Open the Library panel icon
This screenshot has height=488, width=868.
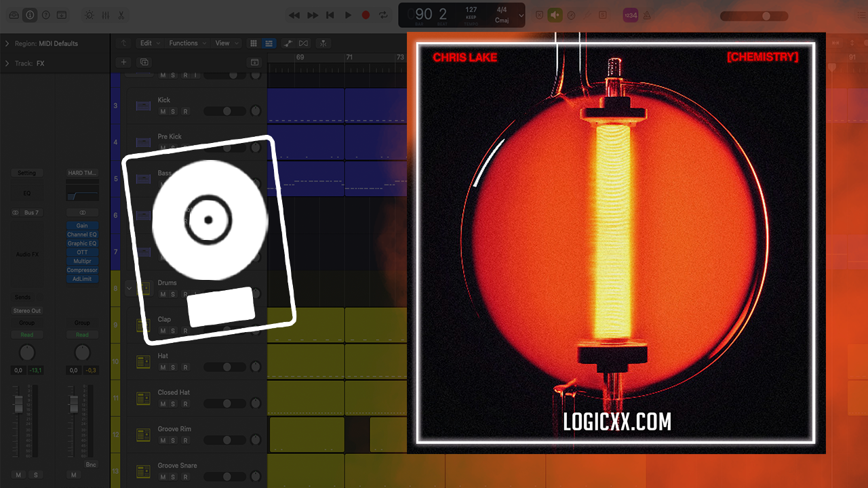[14, 15]
